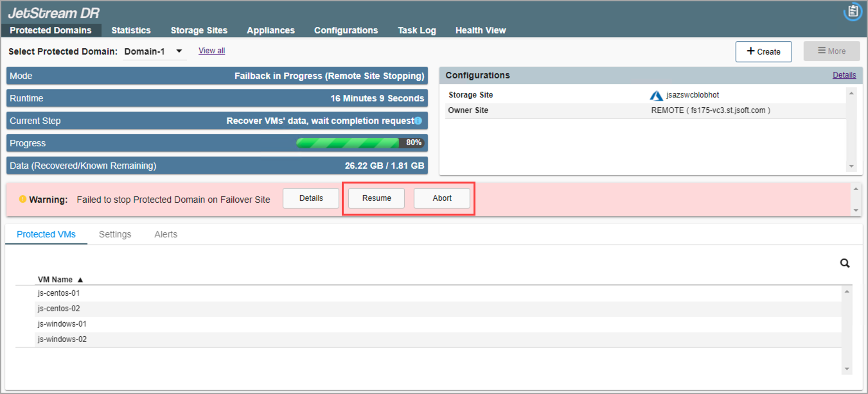Go to the Health View tab

click(x=481, y=30)
